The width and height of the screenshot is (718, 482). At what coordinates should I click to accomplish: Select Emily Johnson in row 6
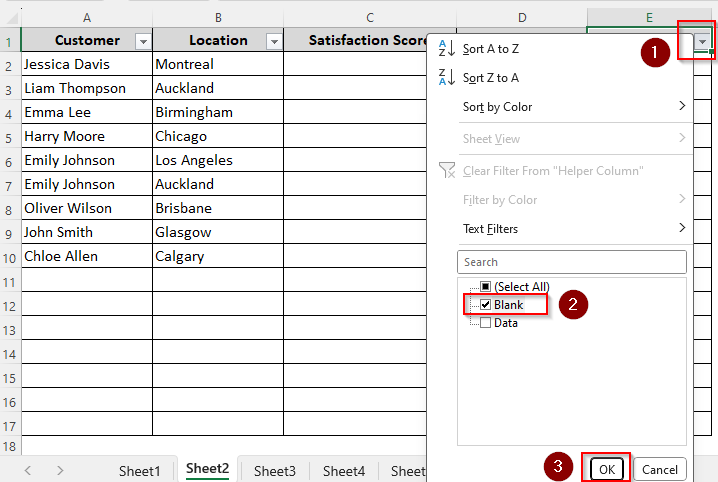[x=87, y=160]
